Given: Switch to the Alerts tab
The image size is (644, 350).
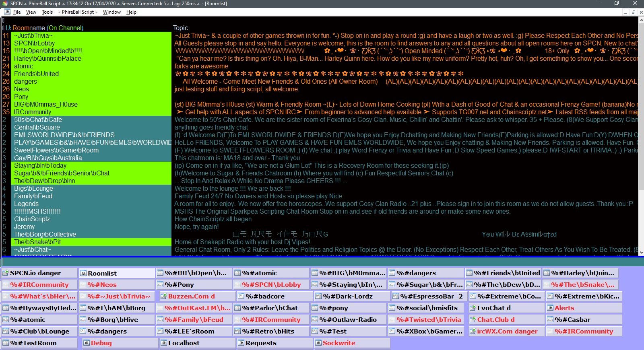Looking at the screenshot, I should 584,308.
